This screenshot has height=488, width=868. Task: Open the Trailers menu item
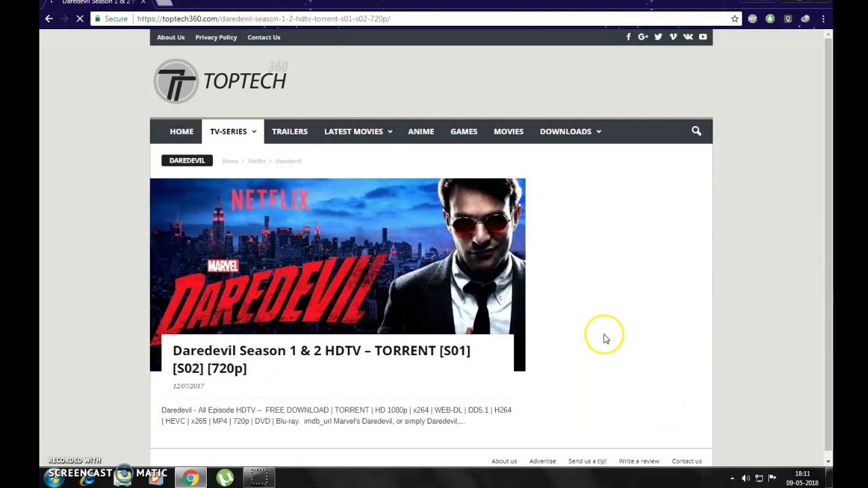[x=290, y=131]
